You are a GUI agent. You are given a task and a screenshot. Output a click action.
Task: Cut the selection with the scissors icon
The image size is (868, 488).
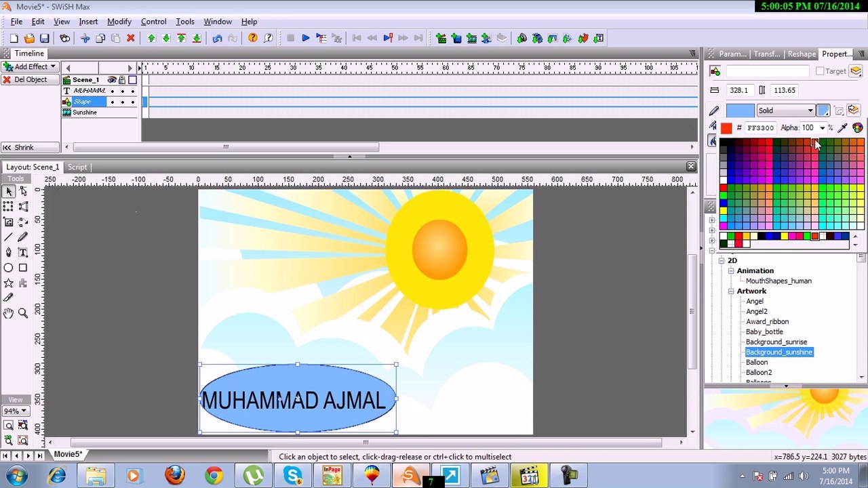(85, 39)
